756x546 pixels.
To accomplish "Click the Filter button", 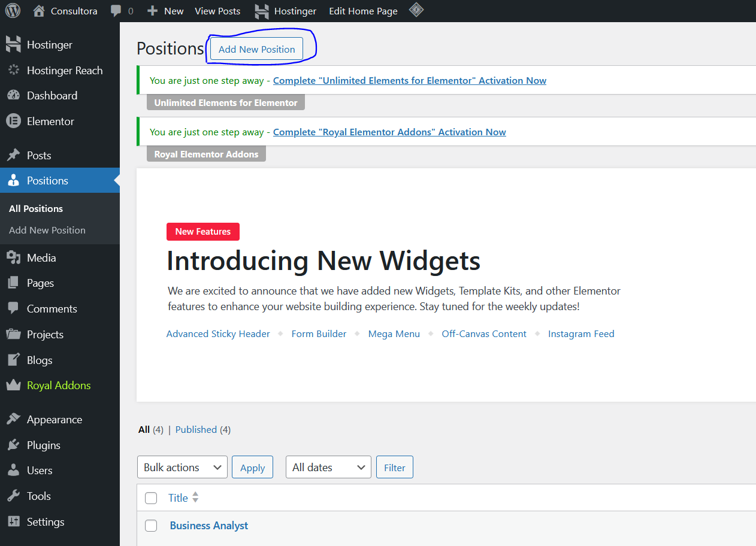I will point(395,468).
